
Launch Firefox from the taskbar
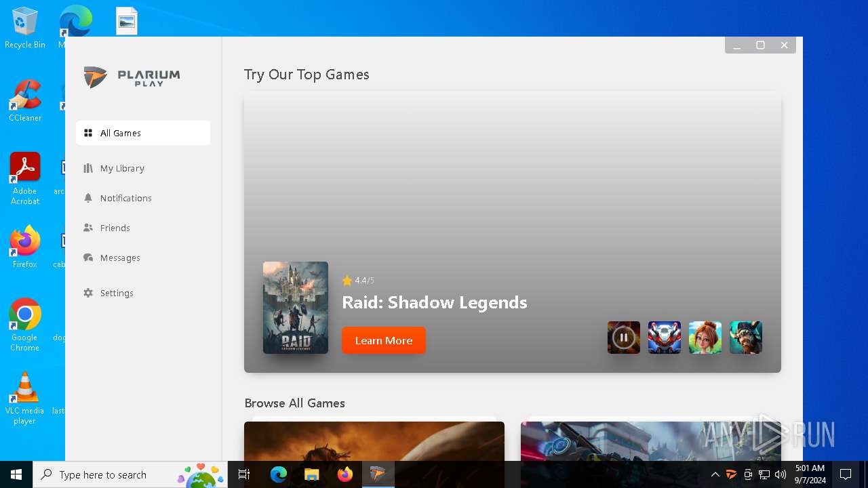[344, 474]
